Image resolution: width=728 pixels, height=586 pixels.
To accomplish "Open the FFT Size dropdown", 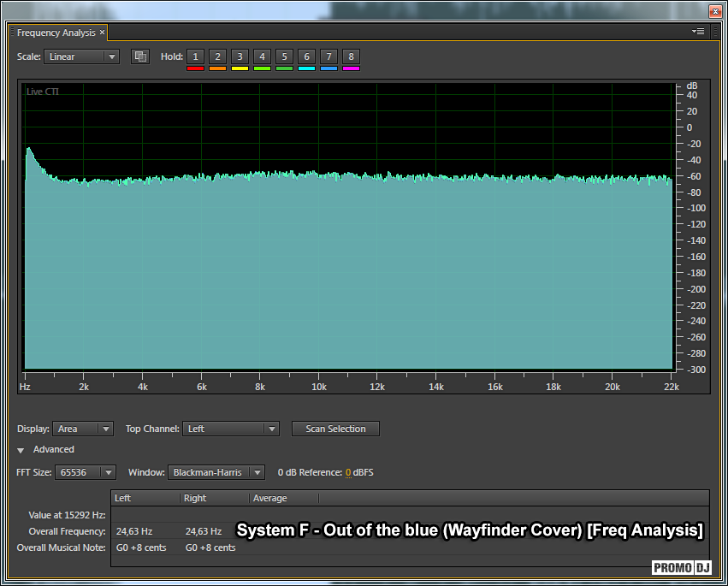I will click(x=85, y=472).
